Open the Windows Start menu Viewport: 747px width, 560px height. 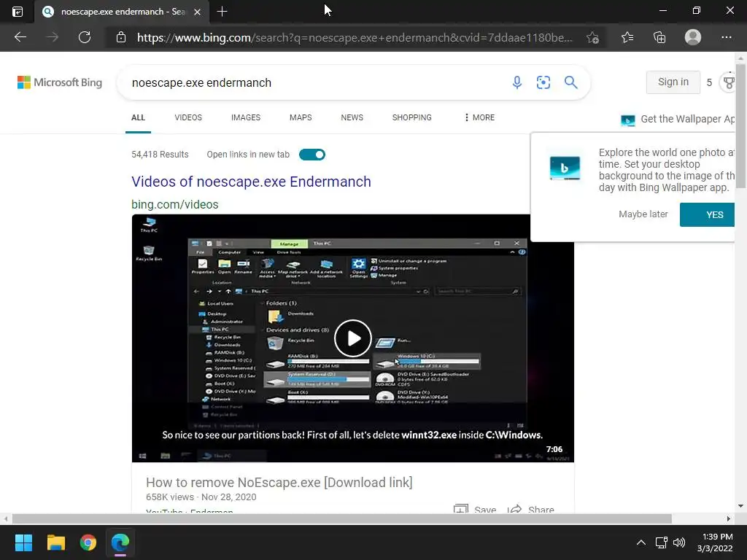[23, 542]
